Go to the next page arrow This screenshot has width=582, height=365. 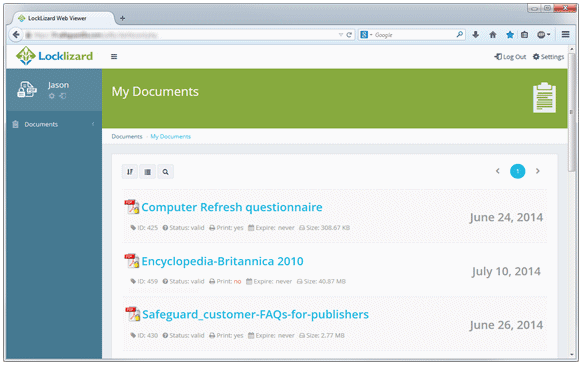[x=537, y=171]
